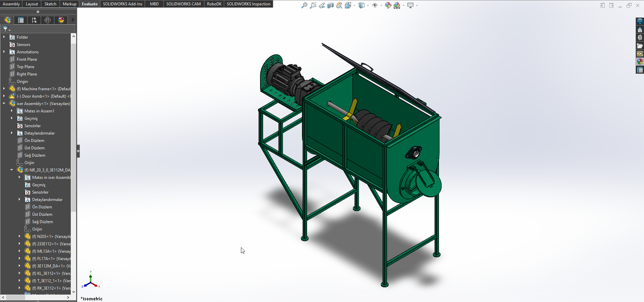Open Apply Scene dropdown arrow

tap(403, 5)
